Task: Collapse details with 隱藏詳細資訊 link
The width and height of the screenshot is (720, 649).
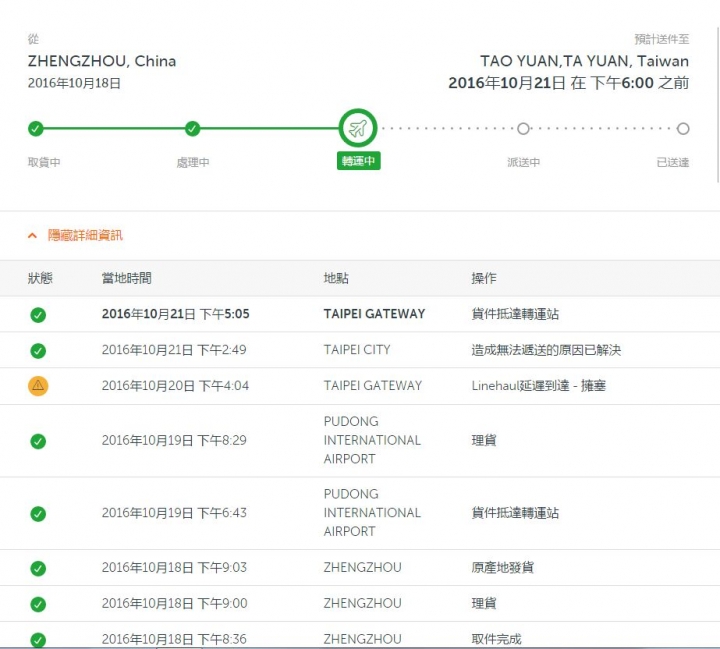Action: [x=85, y=235]
